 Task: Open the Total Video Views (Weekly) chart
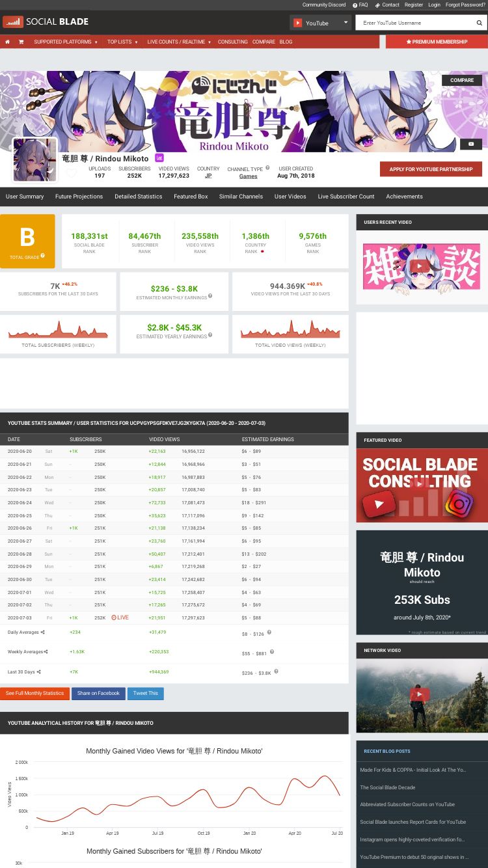point(290,334)
